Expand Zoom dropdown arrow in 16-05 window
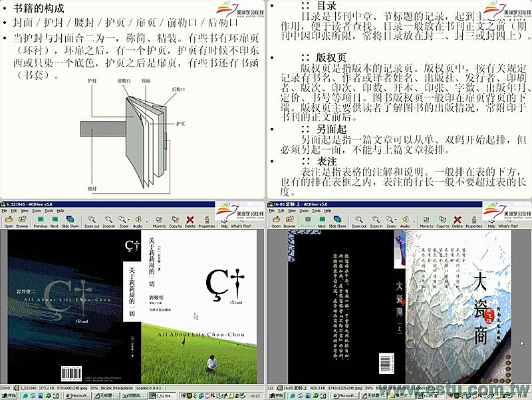532x400 pixels. coord(396,220)
